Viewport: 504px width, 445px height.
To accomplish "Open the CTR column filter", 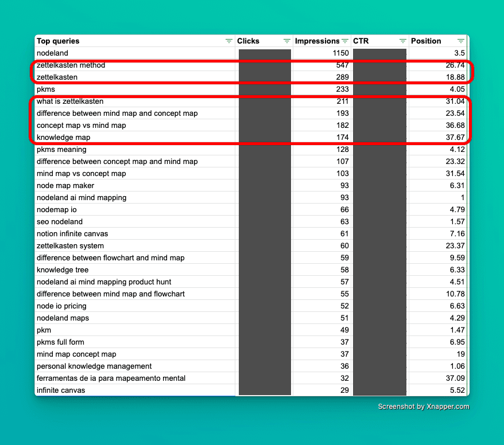I will click(x=403, y=41).
